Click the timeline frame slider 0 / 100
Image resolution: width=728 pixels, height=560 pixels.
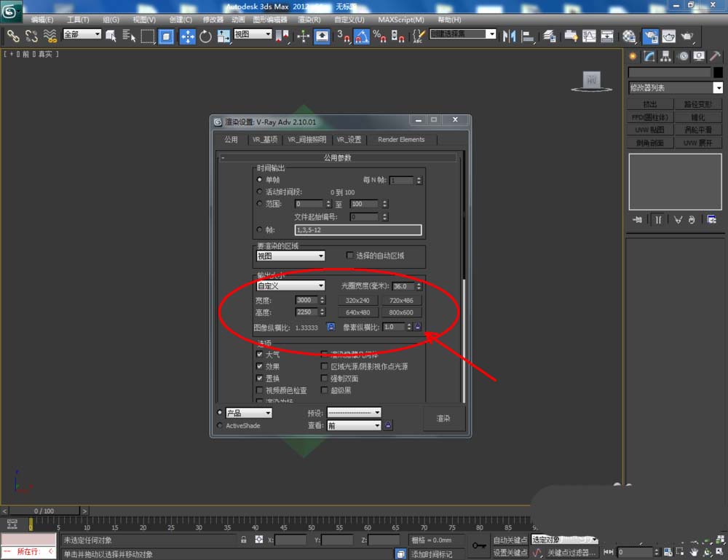44,511
